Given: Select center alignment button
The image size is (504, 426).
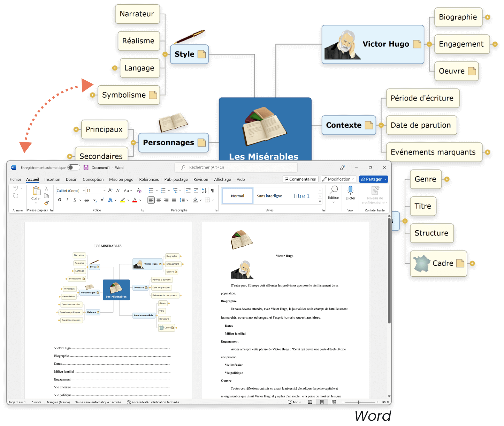Looking at the screenshot, I should [159, 200].
